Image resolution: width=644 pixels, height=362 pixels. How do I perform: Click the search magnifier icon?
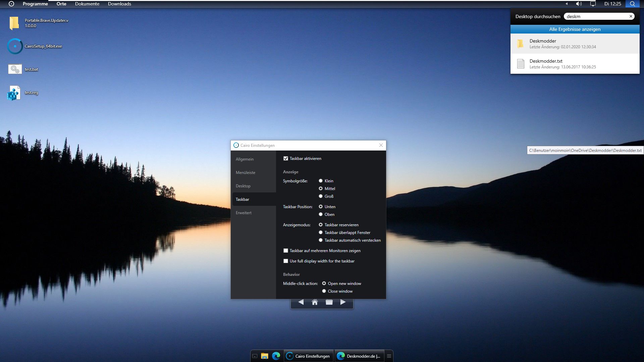click(x=632, y=4)
